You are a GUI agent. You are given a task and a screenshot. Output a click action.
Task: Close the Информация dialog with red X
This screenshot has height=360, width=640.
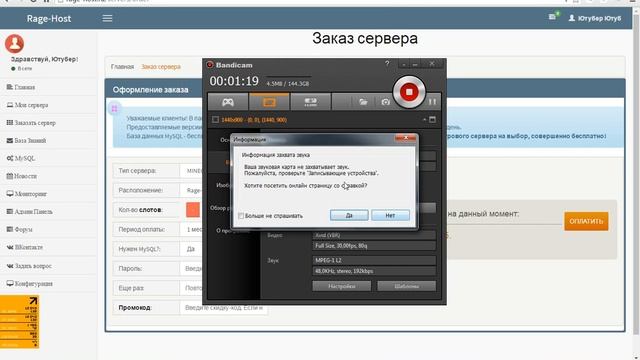[405, 139]
